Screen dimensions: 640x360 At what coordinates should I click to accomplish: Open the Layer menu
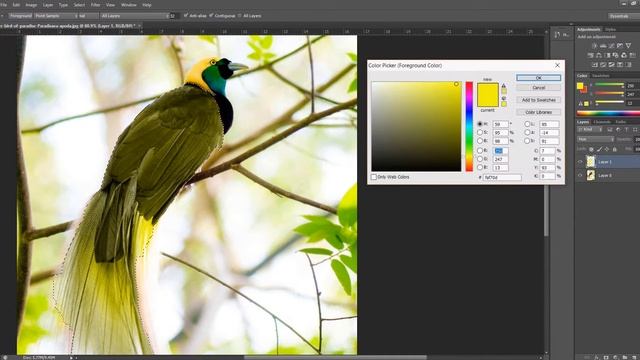(48, 5)
